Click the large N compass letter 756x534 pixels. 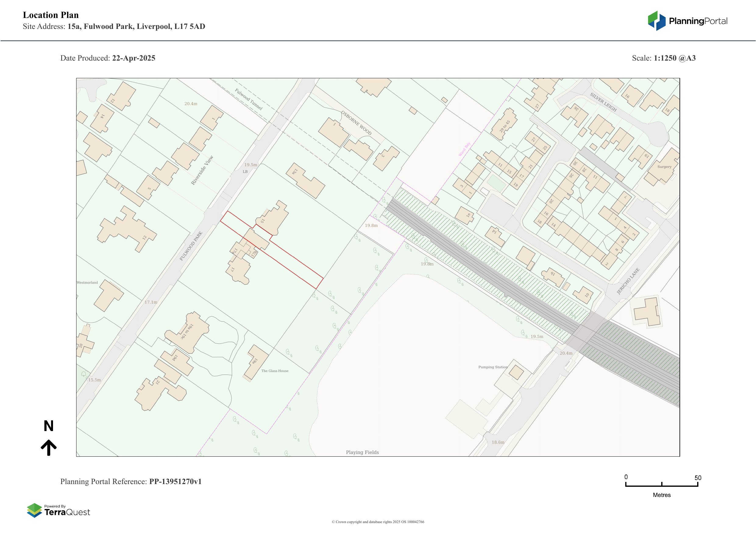[x=49, y=426]
